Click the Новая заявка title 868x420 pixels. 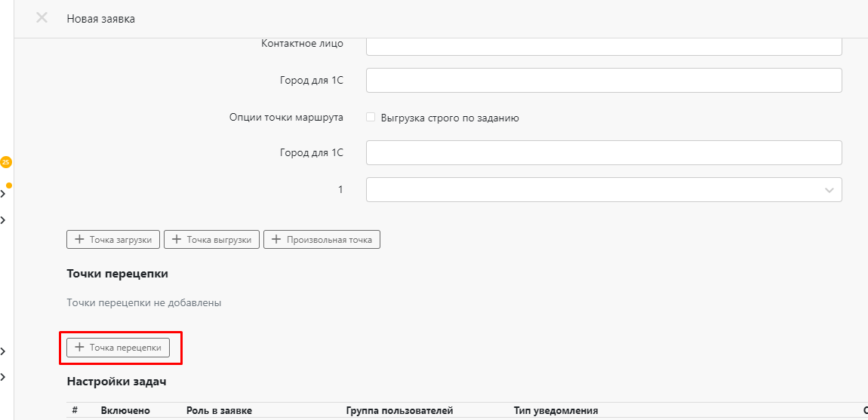click(100, 19)
